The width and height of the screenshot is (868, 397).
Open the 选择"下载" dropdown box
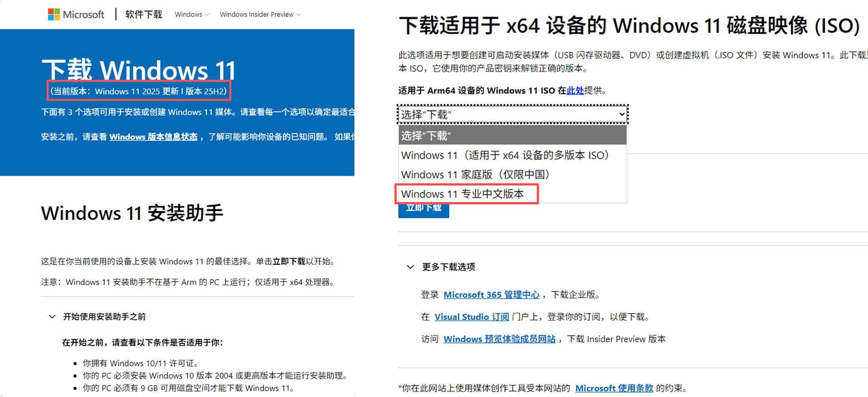[x=513, y=114]
